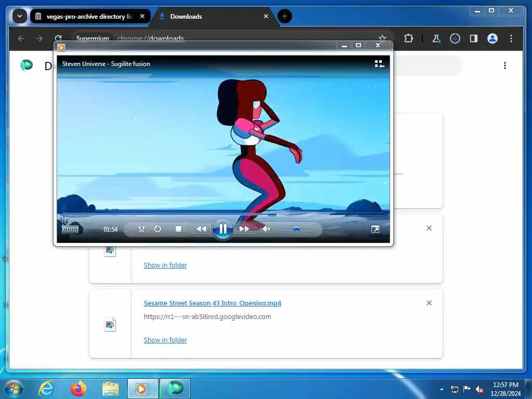Screen dimensions: 532x399
Task: Bookmark this page with the star
Action: (382, 38)
